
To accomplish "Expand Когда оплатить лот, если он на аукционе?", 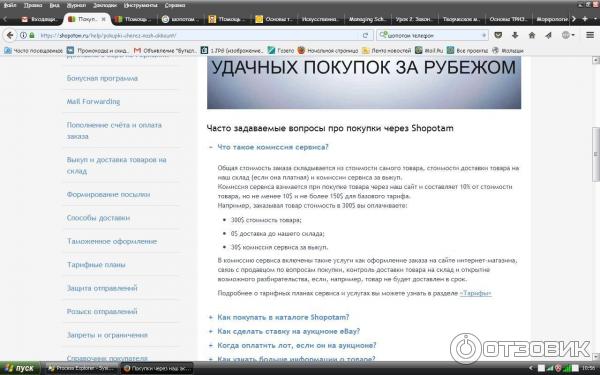I will click(x=297, y=346).
